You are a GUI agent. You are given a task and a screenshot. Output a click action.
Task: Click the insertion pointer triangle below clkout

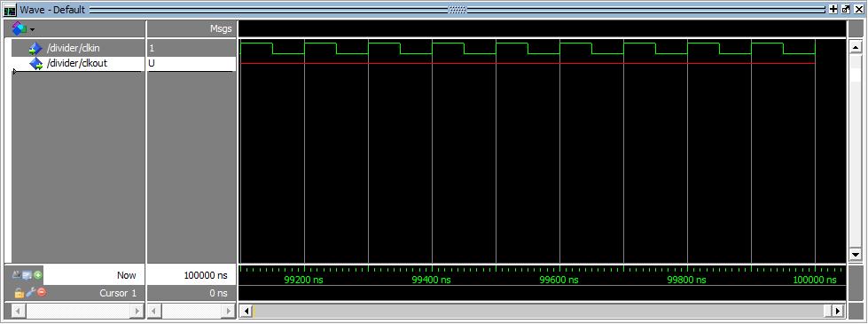[14, 71]
